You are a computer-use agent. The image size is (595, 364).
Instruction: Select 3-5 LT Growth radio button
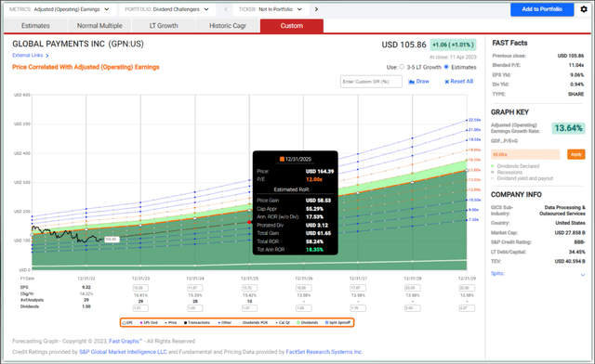pyautogui.click(x=402, y=67)
